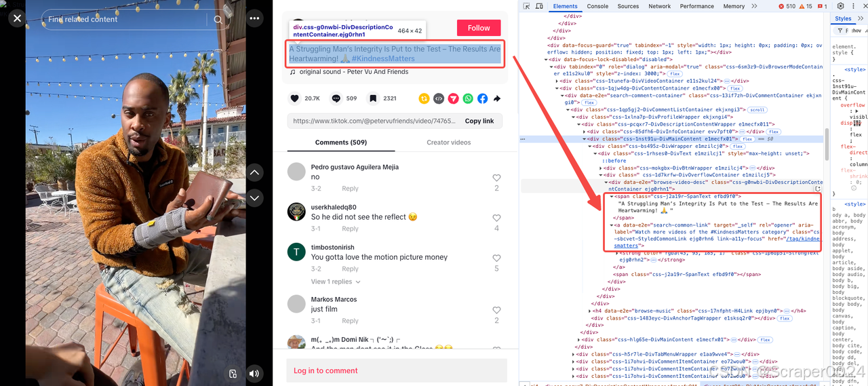Toggle flex badge on DivContentContainer row
Screen dimensions: 868x386
click(x=736, y=88)
